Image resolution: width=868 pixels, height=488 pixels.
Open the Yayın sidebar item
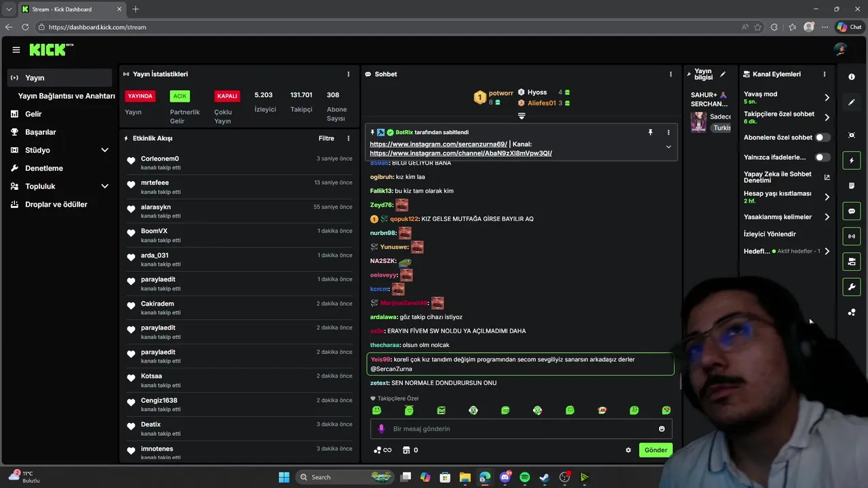(60, 78)
